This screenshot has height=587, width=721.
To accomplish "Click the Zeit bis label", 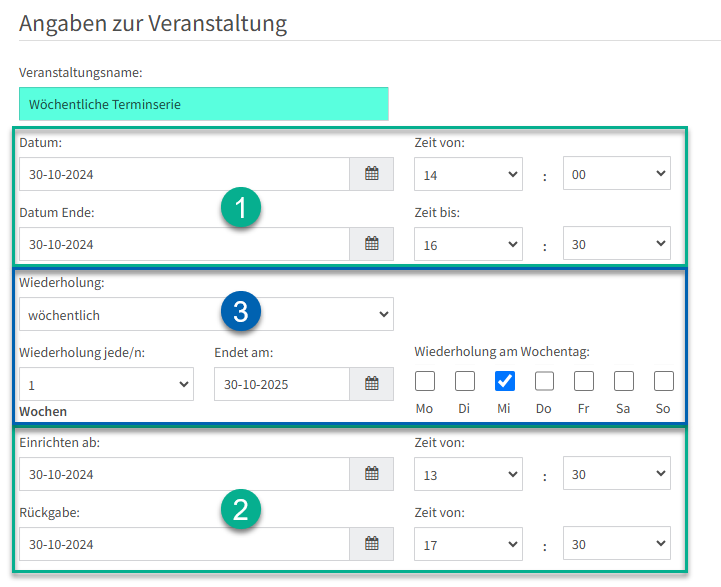I will (x=437, y=212).
